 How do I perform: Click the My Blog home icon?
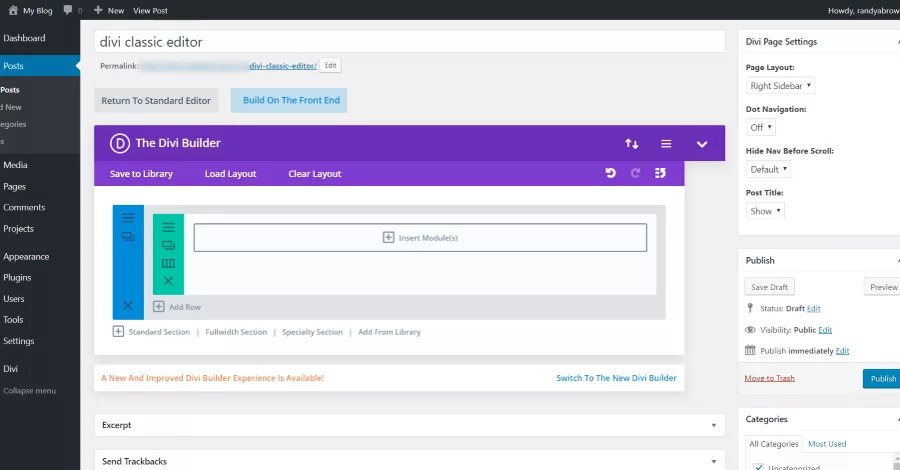pyautogui.click(x=13, y=10)
